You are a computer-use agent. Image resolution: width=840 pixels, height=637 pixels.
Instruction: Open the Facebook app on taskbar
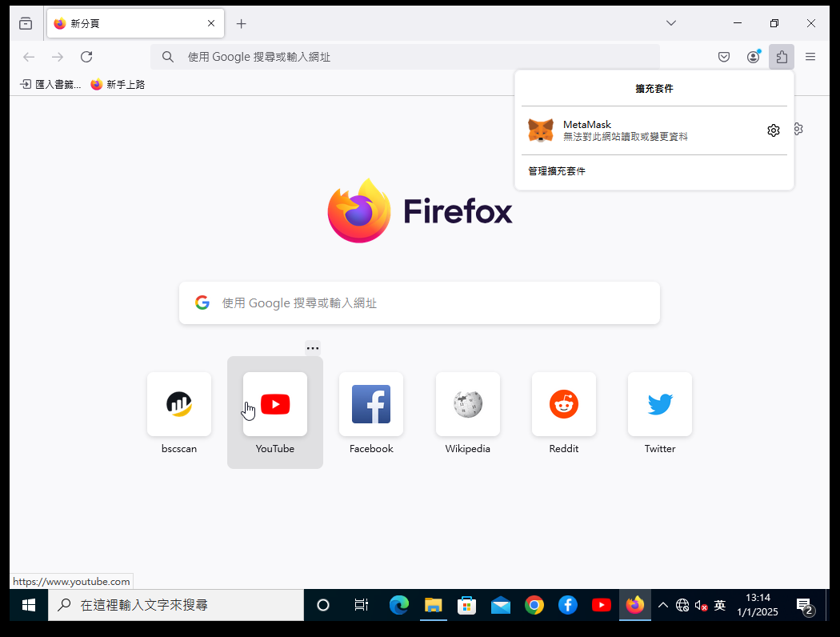(568, 605)
